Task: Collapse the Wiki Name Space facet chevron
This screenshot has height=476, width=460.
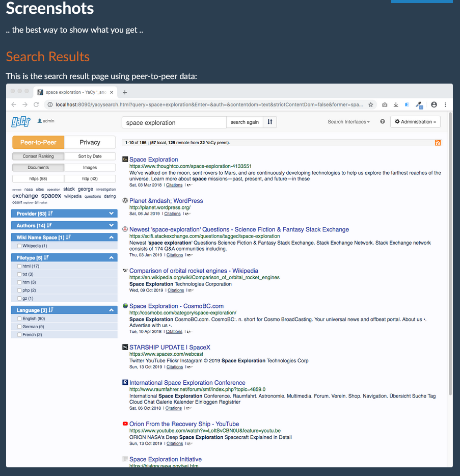Action: tap(112, 237)
